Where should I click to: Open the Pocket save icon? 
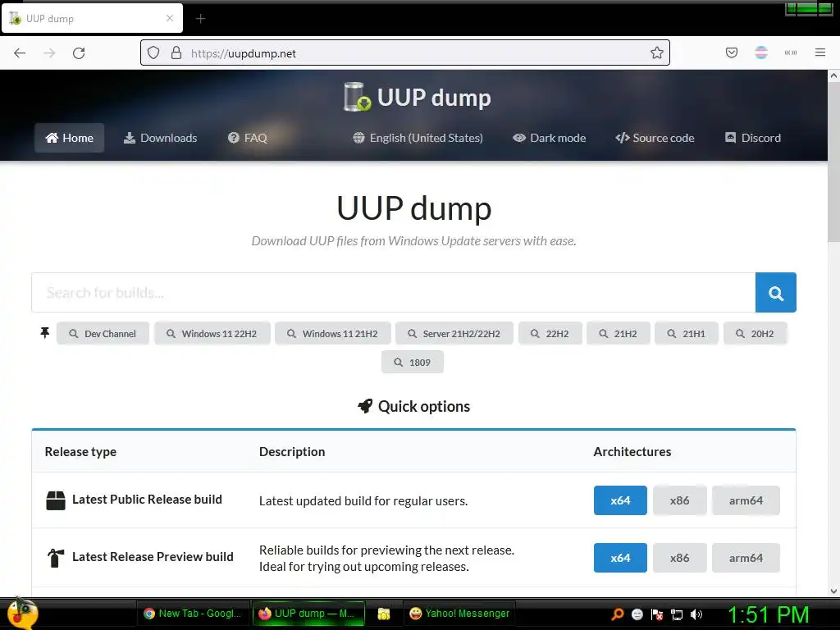click(731, 52)
